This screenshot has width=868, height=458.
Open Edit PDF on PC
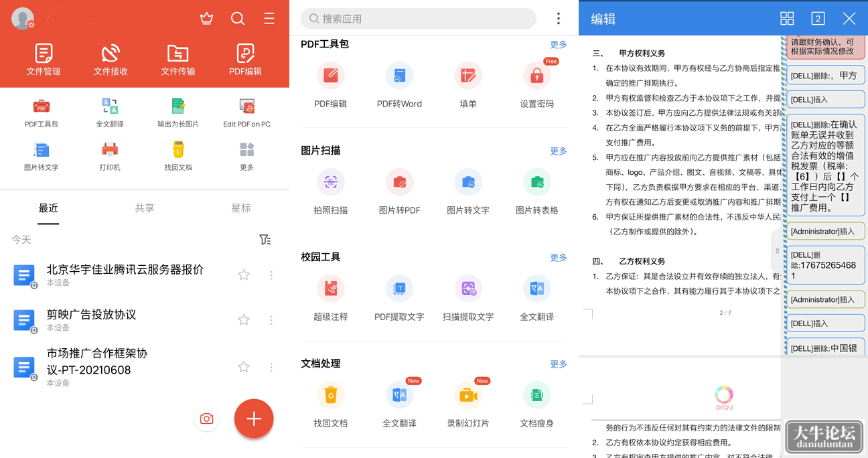pyautogui.click(x=246, y=112)
